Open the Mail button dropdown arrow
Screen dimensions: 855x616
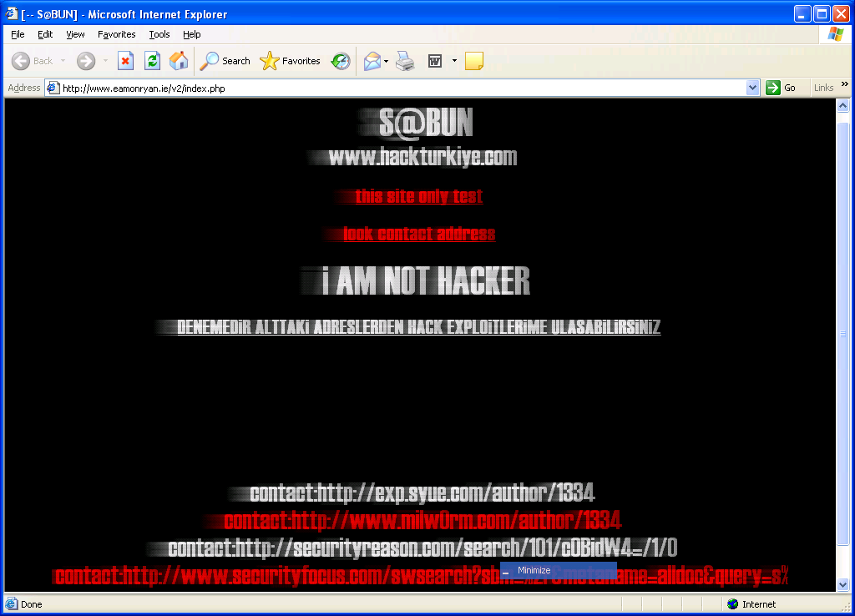[386, 61]
